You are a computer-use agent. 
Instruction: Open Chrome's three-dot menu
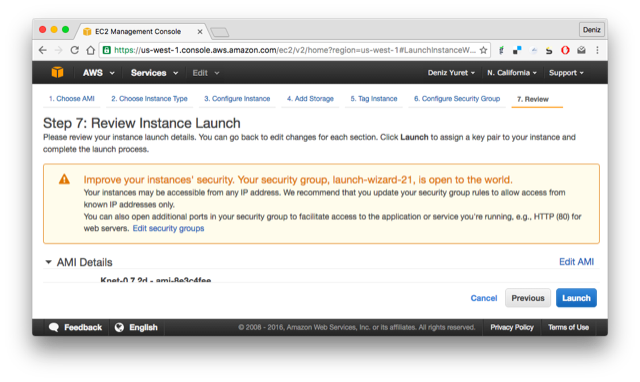click(x=597, y=50)
